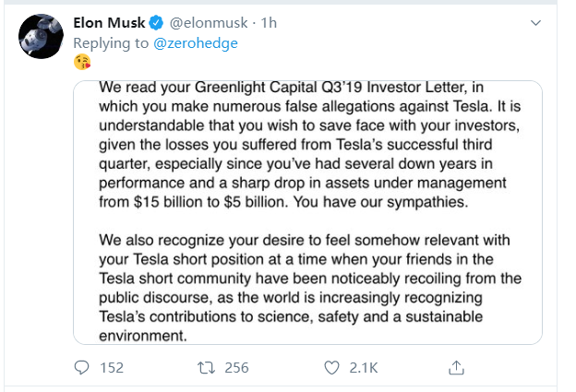Click the 152 replies count
This screenshot has height=392, width=576.
click(111, 367)
